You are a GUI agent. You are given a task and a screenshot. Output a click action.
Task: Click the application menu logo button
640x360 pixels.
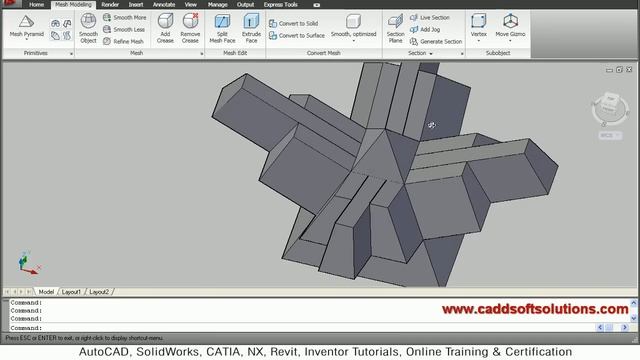tap(11, 4)
